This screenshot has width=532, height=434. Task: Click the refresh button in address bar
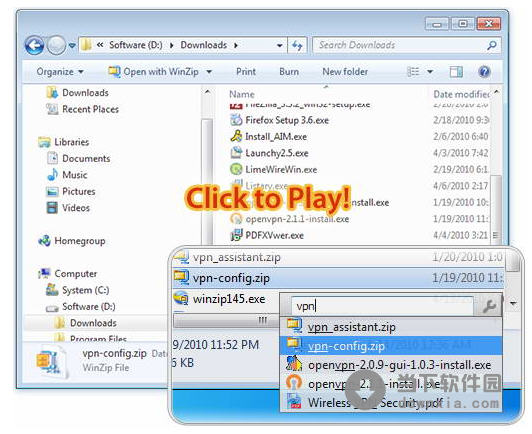[x=297, y=45]
